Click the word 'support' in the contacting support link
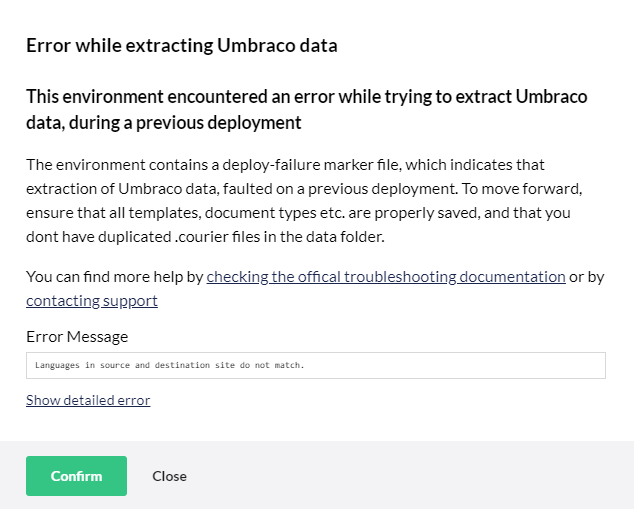Screen dimensions: 634x509 [132, 300]
